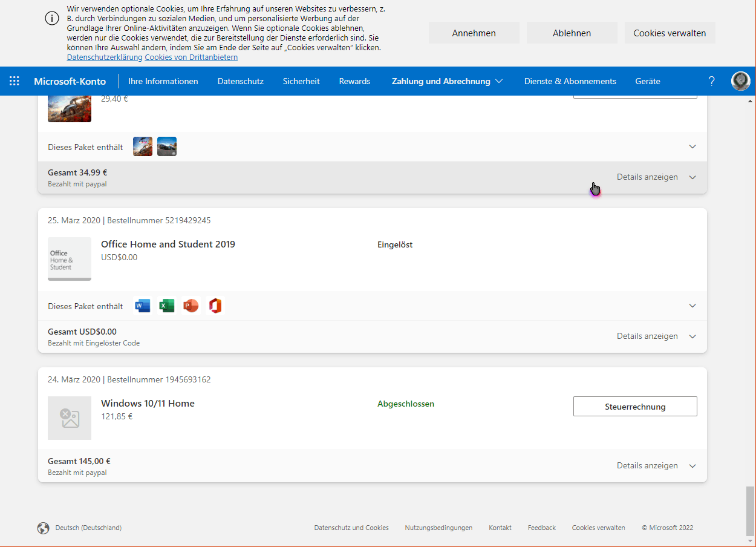Open the Office Home and Student 2019 title

[x=168, y=244]
